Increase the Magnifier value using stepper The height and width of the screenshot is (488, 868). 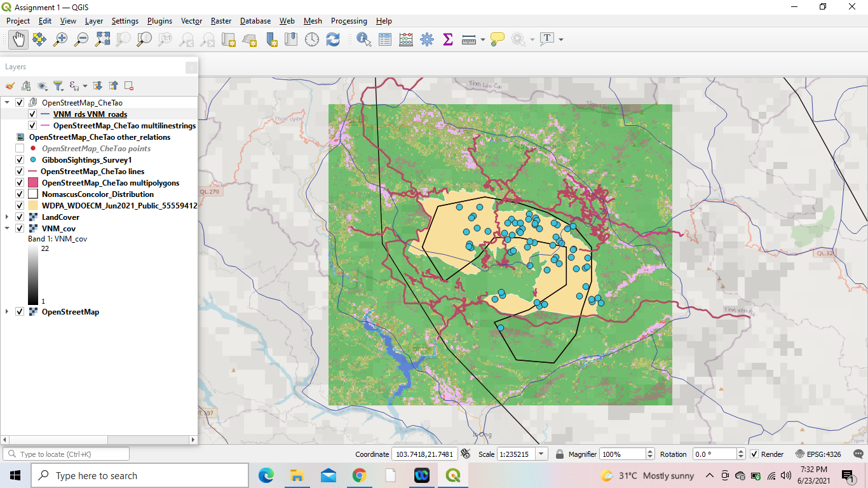pyautogui.click(x=649, y=452)
